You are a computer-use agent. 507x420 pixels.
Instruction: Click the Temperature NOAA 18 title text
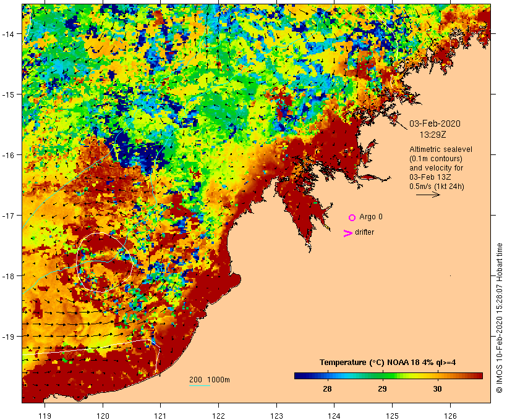coord(388,362)
